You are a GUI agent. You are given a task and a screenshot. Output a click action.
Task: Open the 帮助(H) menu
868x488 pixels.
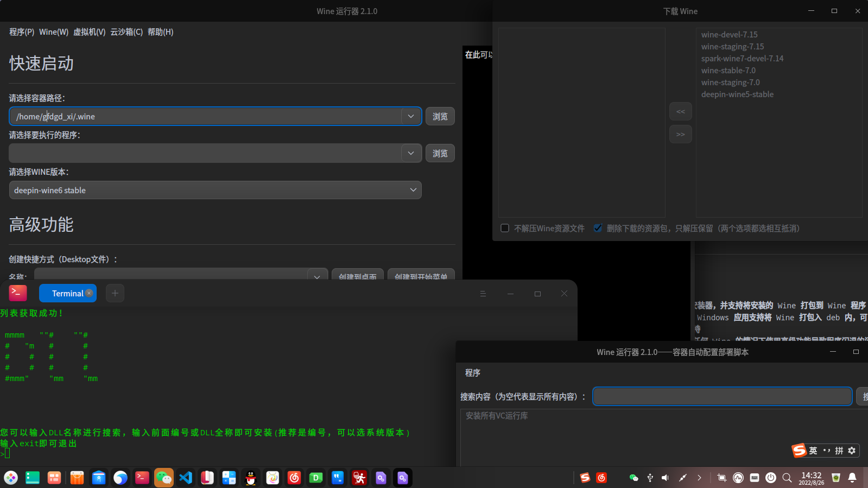[x=161, y=32]
